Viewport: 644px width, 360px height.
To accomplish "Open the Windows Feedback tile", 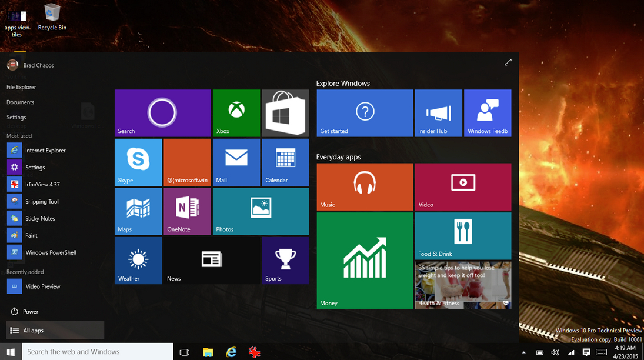I will pyautogui.click(x=488, y=113).
